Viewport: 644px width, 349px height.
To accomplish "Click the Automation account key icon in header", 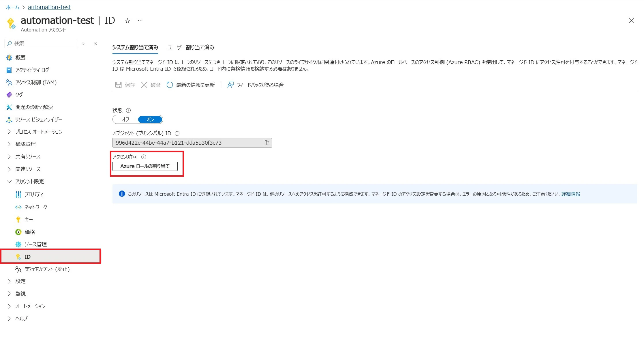I will coord(11,23).
